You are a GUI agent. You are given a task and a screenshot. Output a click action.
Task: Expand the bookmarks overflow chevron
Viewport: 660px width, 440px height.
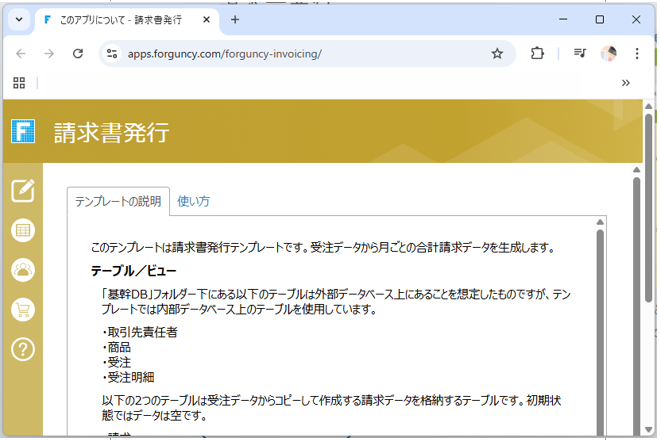(626, 83)
